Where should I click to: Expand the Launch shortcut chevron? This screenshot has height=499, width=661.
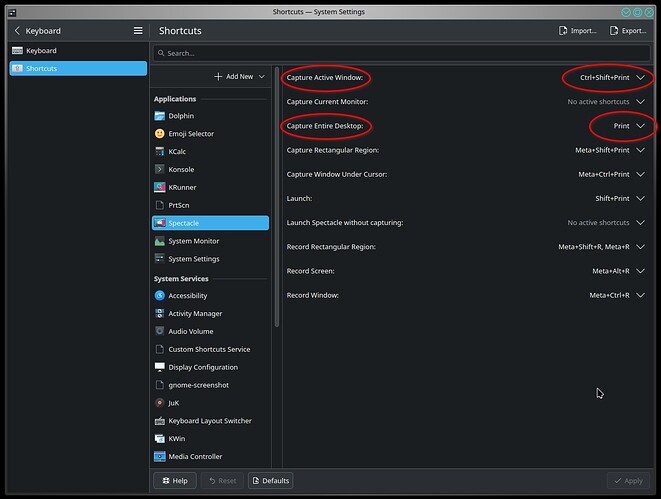click(640, 199)
